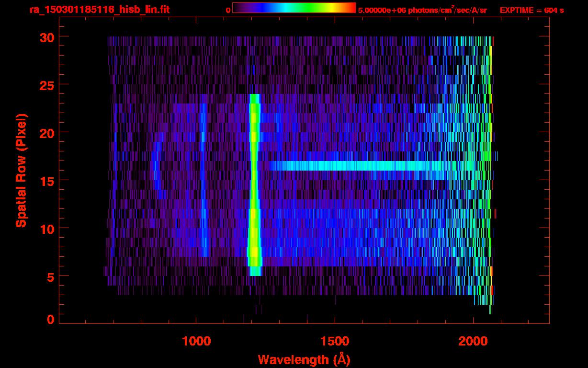Click the bright vertical emission line near 1216 Å
The width and height of the screenshot is (588, 368).
point(254,184)
